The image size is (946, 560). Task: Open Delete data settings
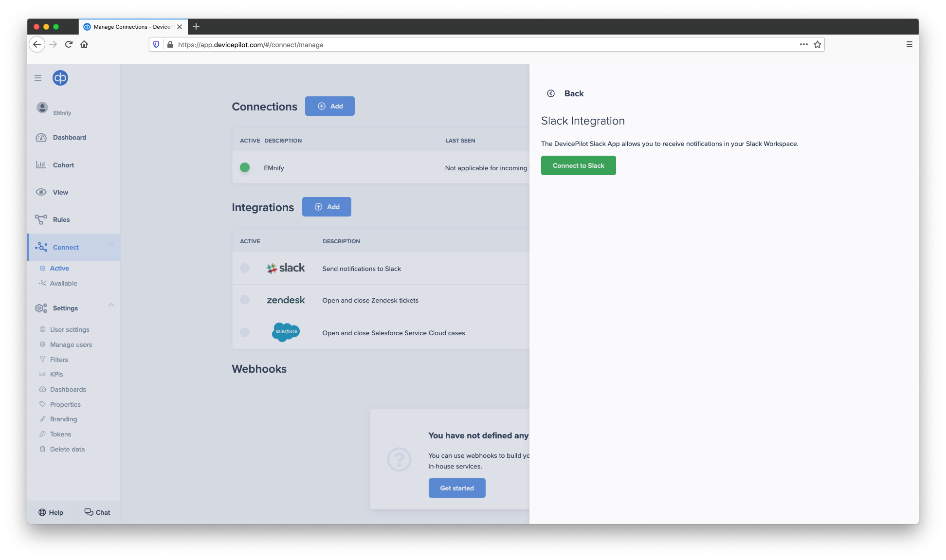point(67,449)
